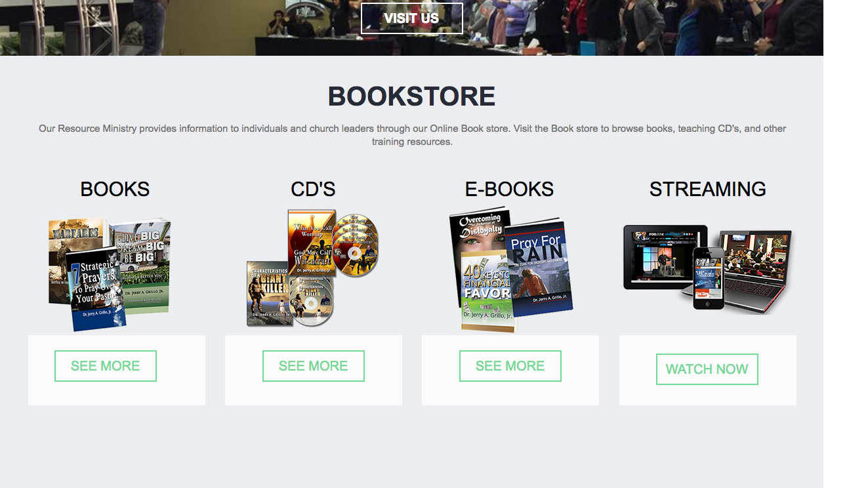Select the STREAMING heading

pos(708,190)
